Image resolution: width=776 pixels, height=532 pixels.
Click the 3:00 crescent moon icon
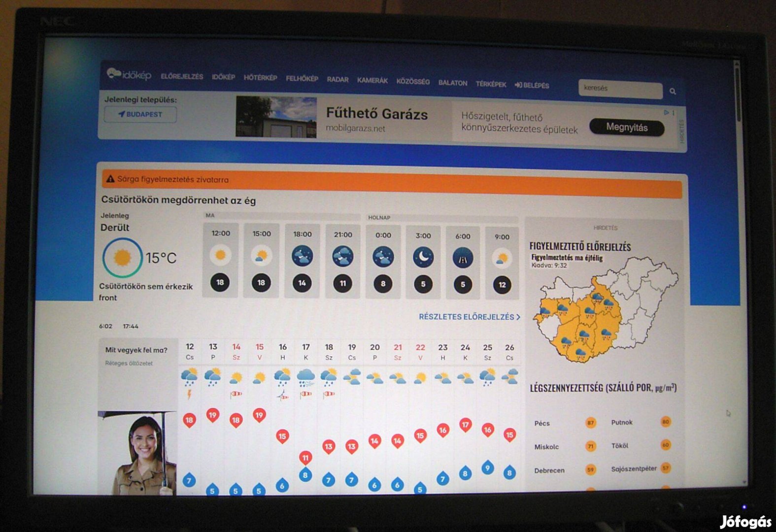(423, 257)
